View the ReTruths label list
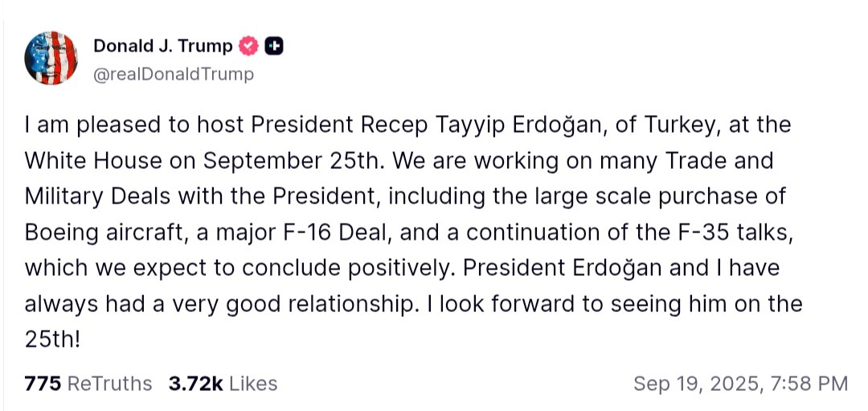This screenshot has width=868, height=411. (x=109, y=384)
